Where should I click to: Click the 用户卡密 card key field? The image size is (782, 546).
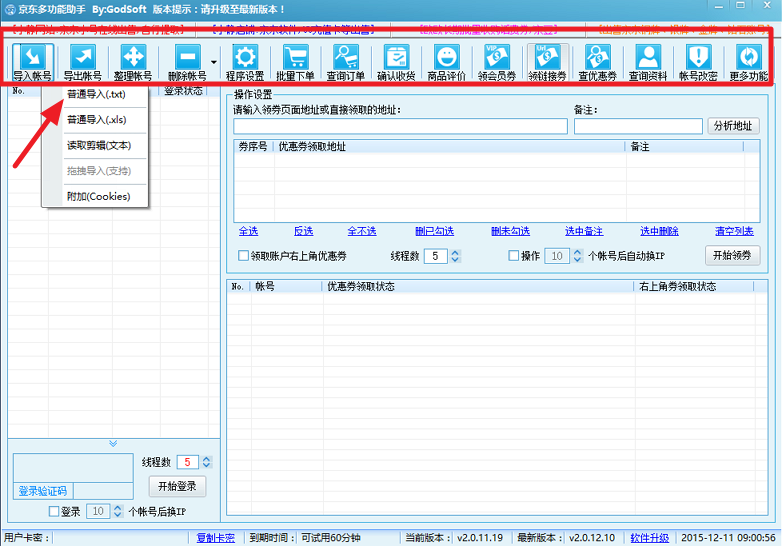point(119,538)
